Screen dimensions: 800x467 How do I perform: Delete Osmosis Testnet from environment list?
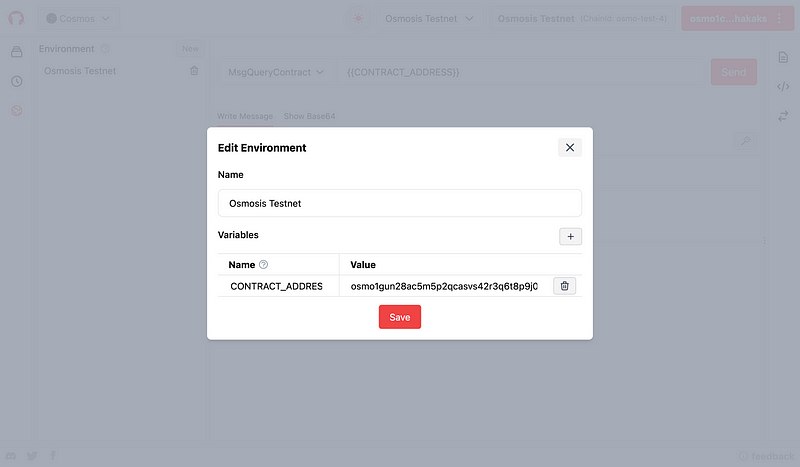tap(194, 71)
